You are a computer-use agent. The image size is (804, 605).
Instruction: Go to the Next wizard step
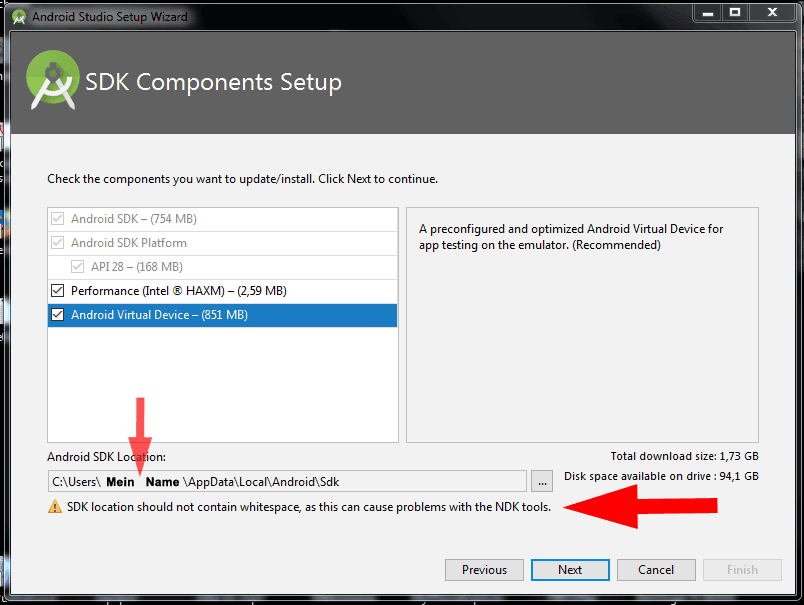pyautogui.click(x=570, y=570)
